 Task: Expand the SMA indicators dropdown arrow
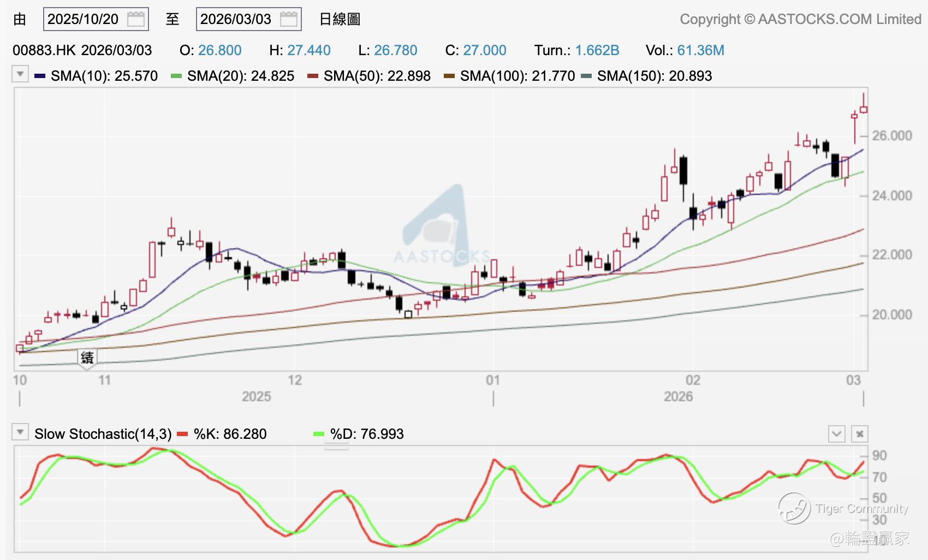pos(20,74)
